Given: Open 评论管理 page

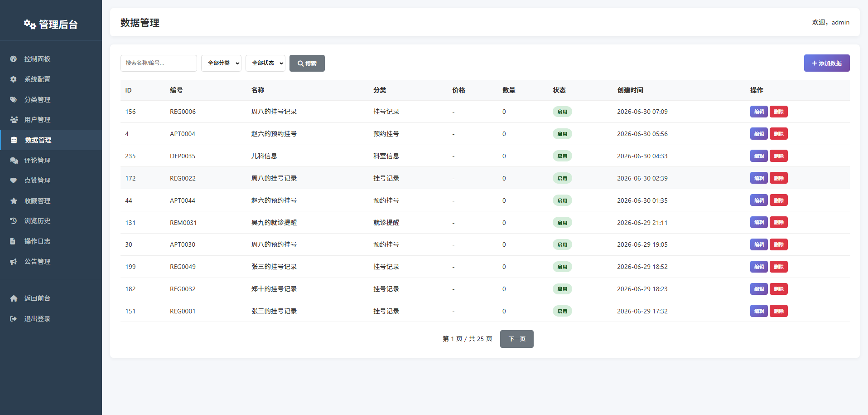Looking at the screenshot, I should [x=51, y=161].
